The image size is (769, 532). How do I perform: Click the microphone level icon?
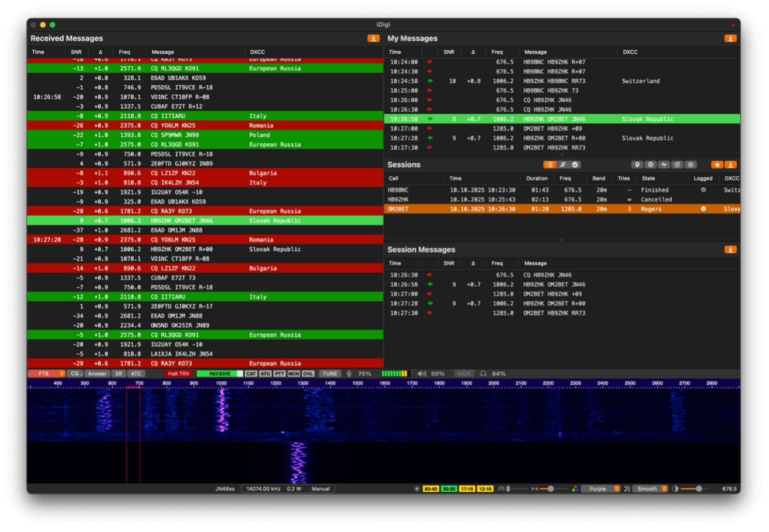pos(349,373)
